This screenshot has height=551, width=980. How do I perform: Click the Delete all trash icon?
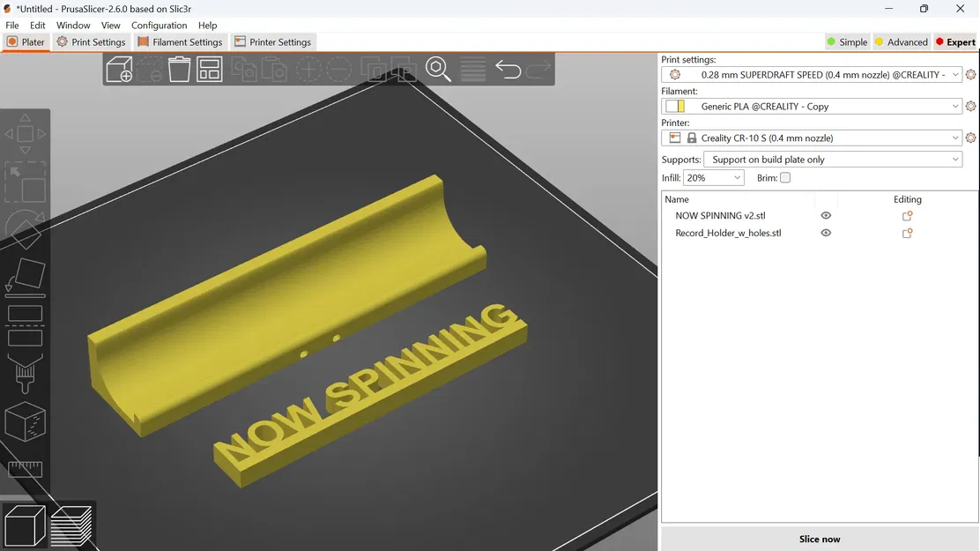pos(179,69)
